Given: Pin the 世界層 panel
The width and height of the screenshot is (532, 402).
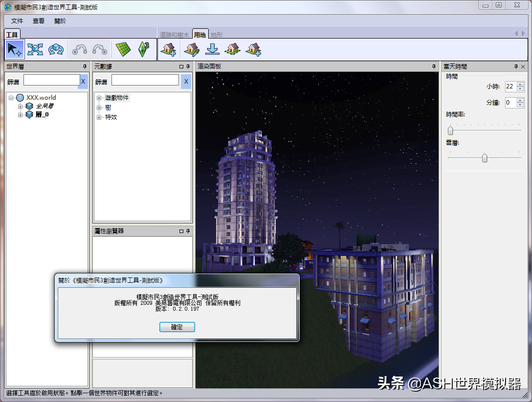Looking at the screenshot, I should pyautogui.click(x=85, y=66).
